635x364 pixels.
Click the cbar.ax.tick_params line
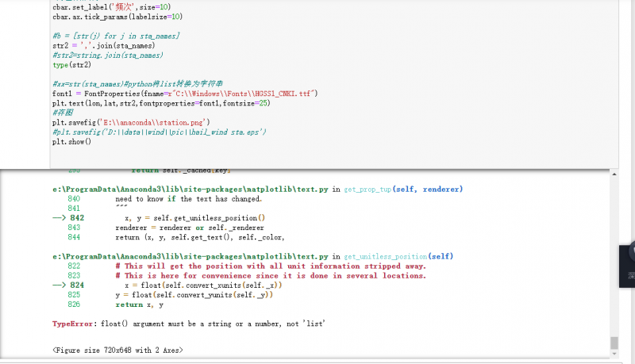click(x=117, y=16)
